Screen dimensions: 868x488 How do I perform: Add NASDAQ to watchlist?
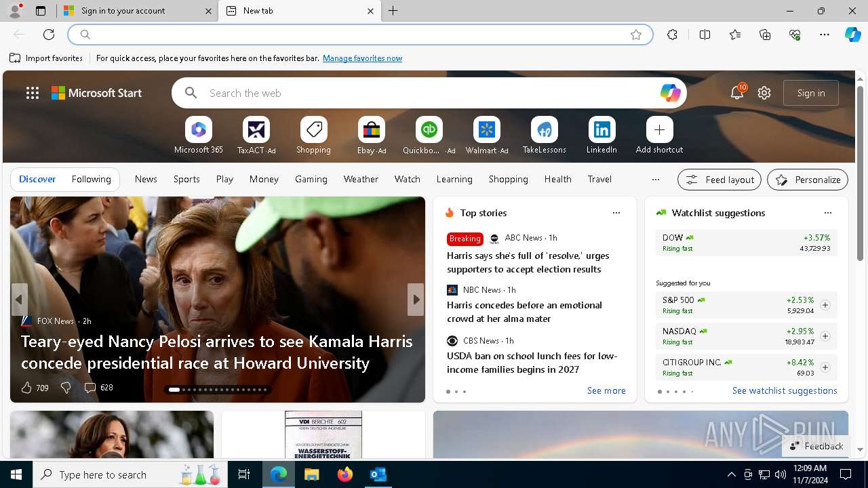point(825,336)
